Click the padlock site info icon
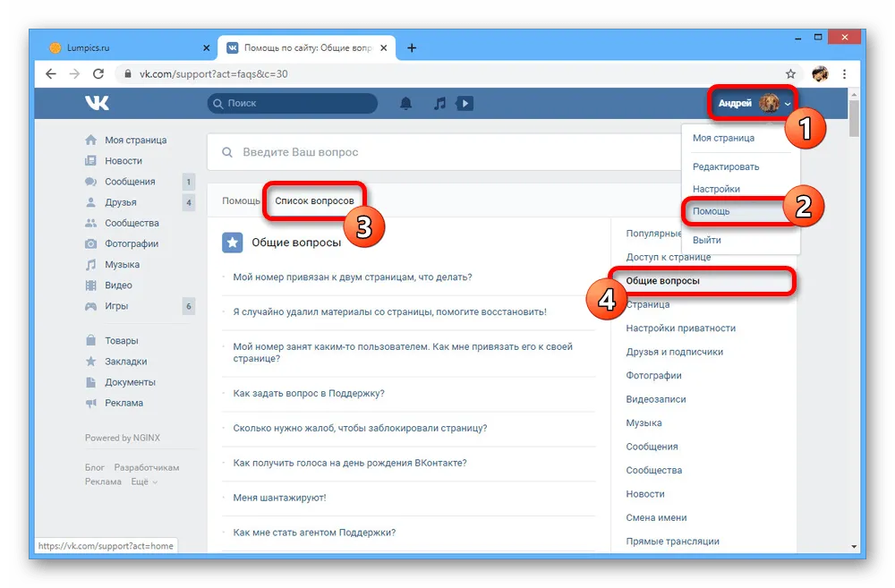Screen dimensions: 895x588 pos(128,73)
